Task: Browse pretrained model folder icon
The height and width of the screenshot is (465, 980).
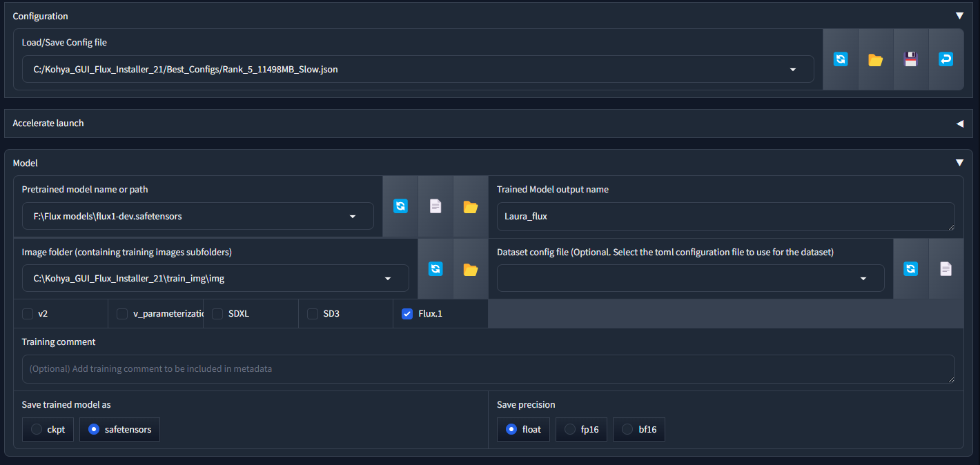Action: click(x=471, y=206)
